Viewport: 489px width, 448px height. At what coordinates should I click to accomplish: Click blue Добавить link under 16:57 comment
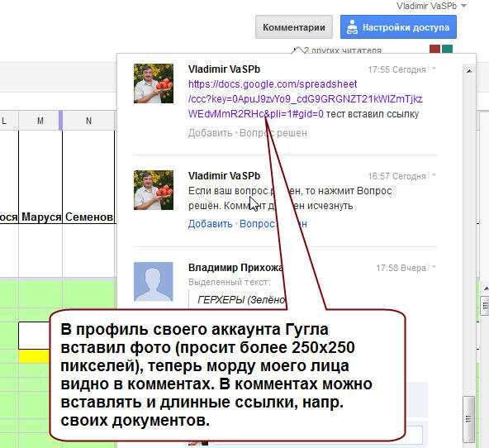[210, 224]
